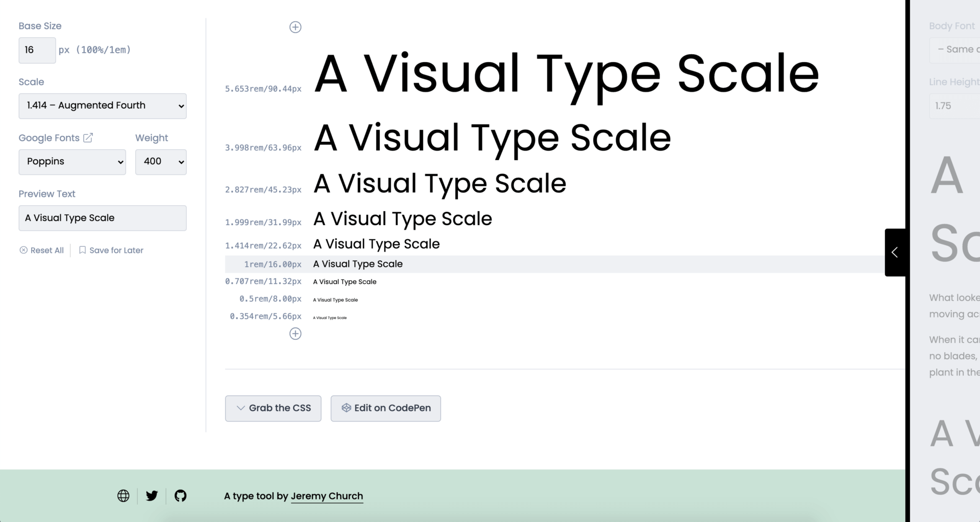
Task: Click the Reset All circle-x icon
Action: 23,250
